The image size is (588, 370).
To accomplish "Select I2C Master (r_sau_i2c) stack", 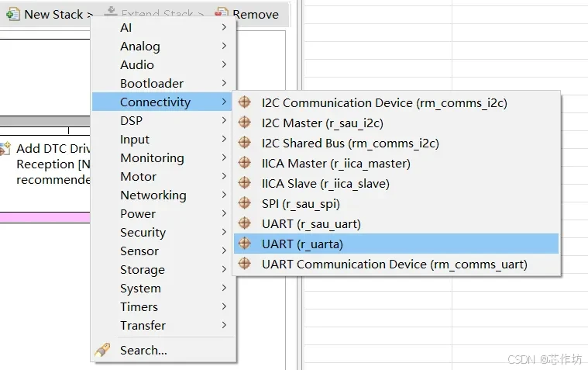I will pos(397,123).
